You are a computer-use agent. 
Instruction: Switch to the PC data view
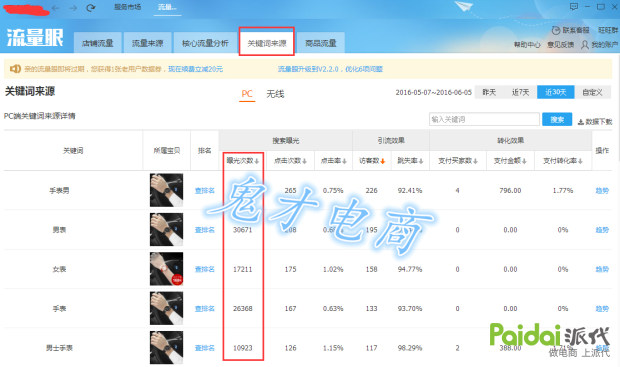(x=247, y=94)
